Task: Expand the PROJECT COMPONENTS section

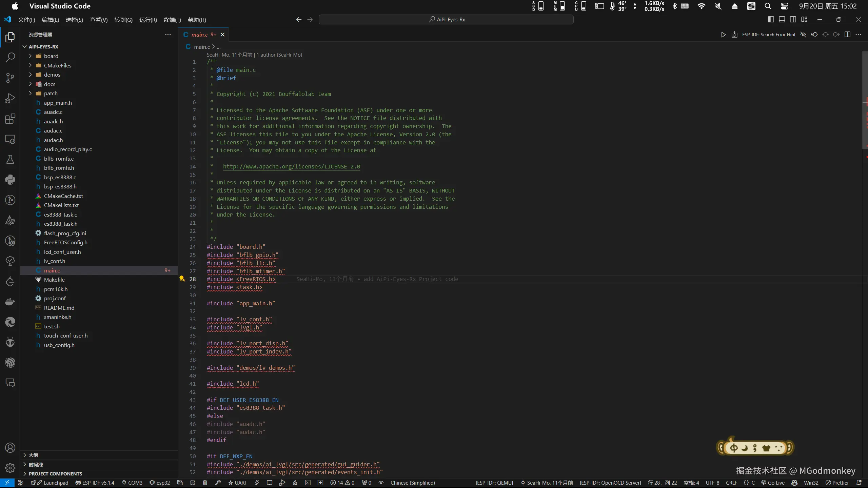Action: pos(55,473)
